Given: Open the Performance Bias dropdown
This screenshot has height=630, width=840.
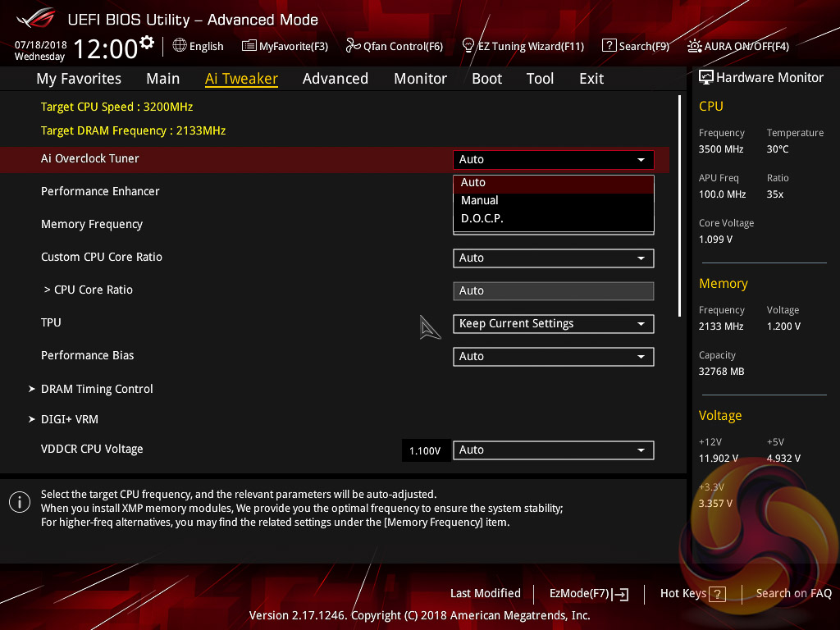Looking at the screenshot, I should [554, 356].
